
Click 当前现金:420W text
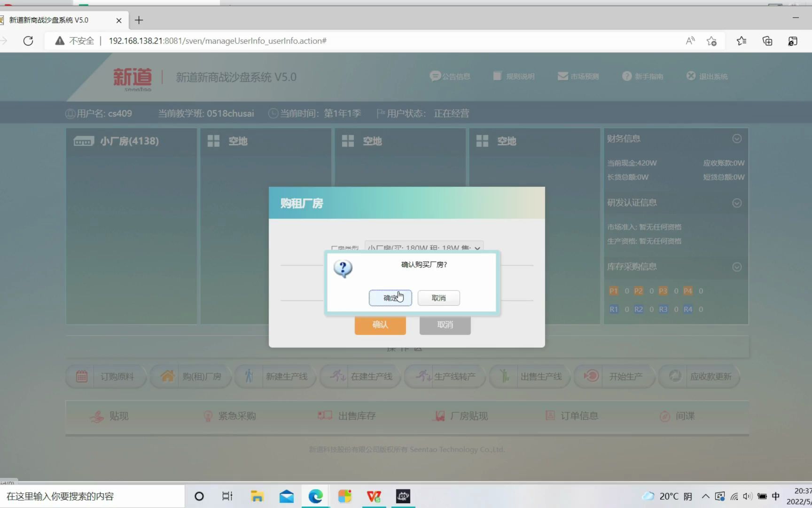632,163
